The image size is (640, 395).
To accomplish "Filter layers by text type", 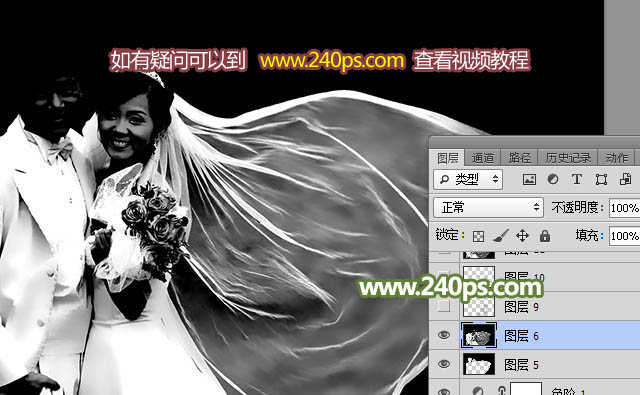I will tap(577, 179).
